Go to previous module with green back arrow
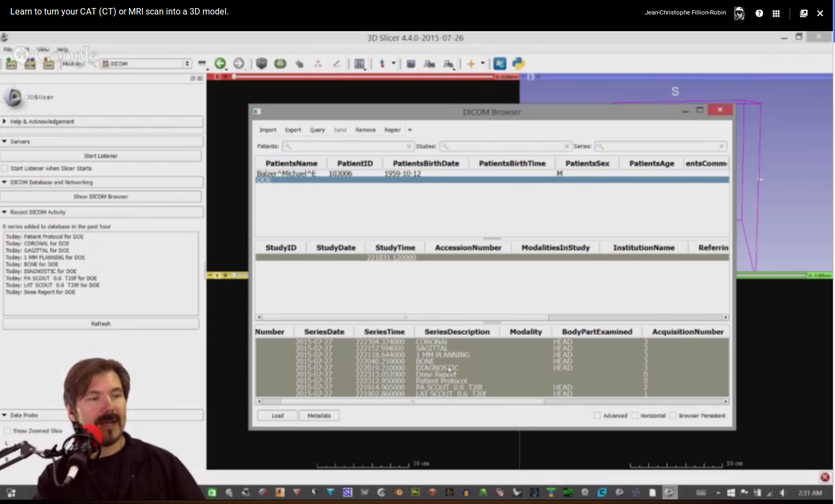Screen dimensions: 835x504 (220, 63)
